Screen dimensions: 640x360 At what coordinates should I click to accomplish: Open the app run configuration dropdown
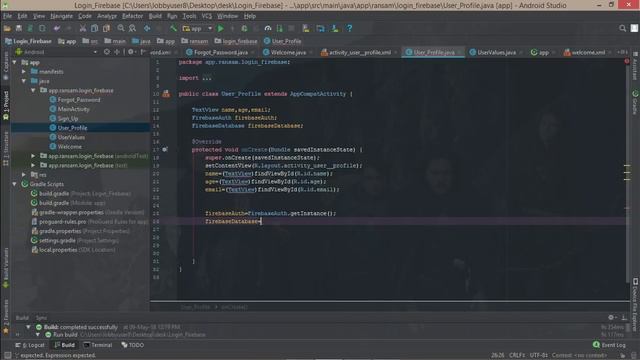[x=198, y=29]
